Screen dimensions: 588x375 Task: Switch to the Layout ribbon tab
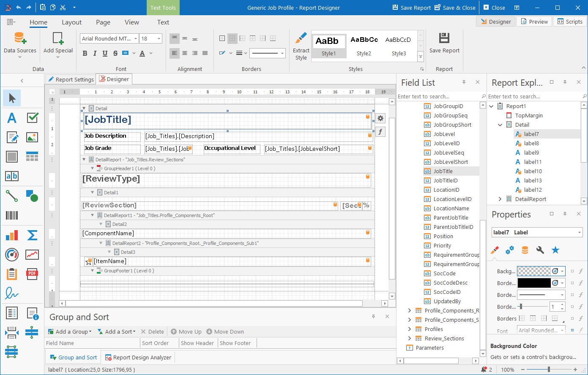coord(71,22)
